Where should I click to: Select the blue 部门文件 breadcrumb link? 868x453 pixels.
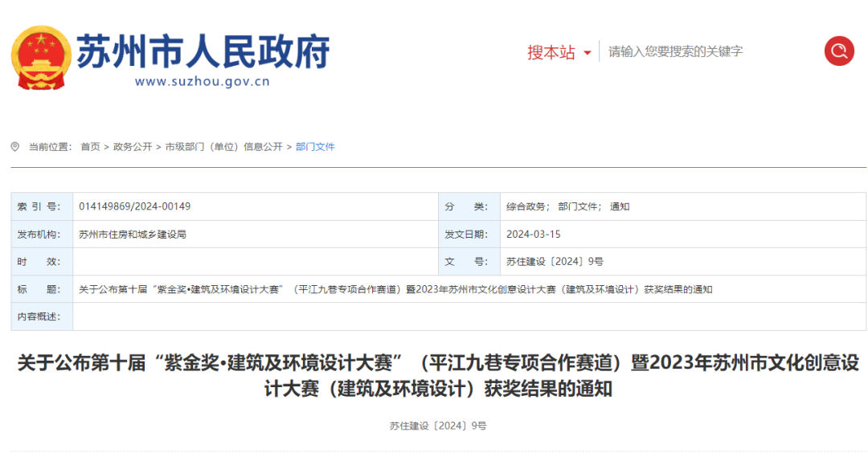pyautogui.click(x=315, y=147)
